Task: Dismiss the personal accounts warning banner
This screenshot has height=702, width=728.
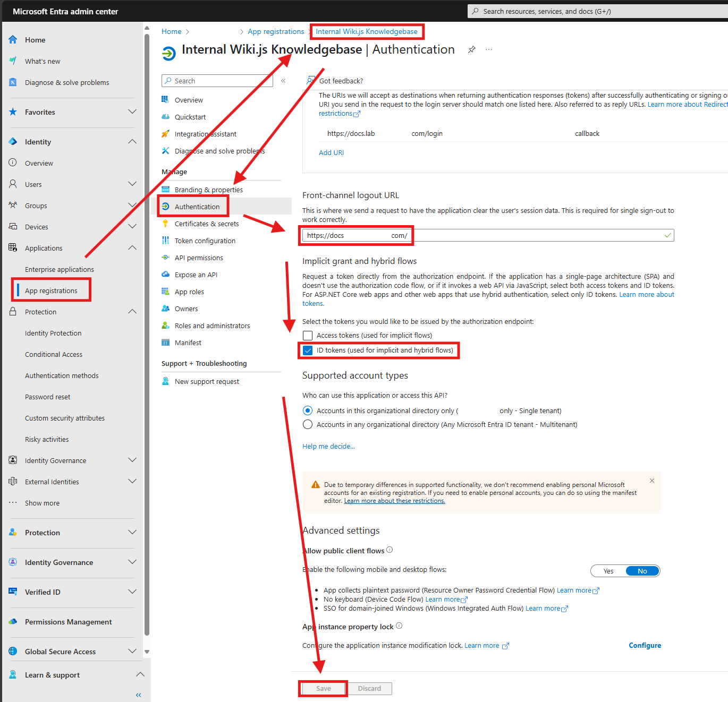Action: pyautogui.click(x=652, y=481)
